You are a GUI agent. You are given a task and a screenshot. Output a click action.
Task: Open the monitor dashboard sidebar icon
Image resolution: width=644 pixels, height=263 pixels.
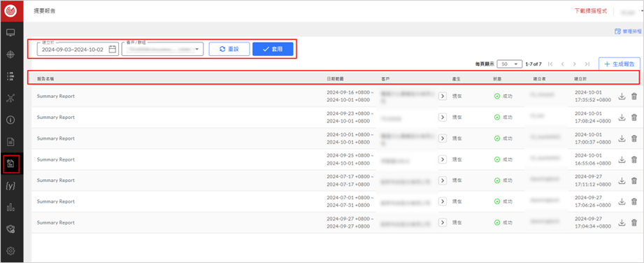pyautogui.click(x=11, y=33)
